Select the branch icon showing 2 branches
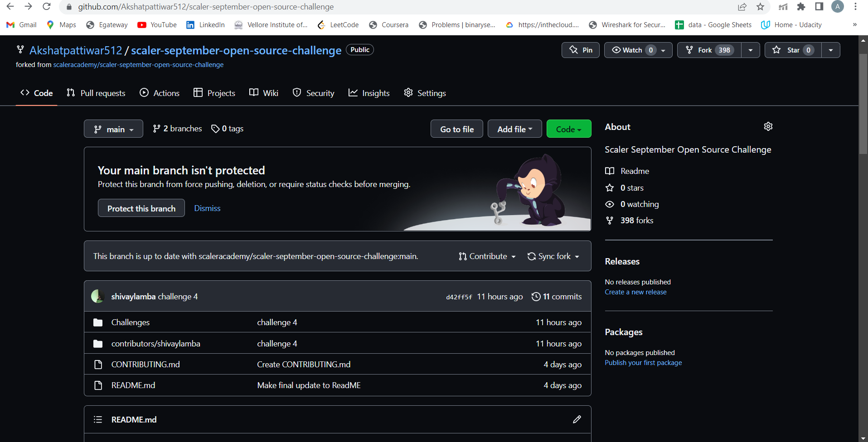Viewport: 868px width, 442px height. click(x=158, y=128)
